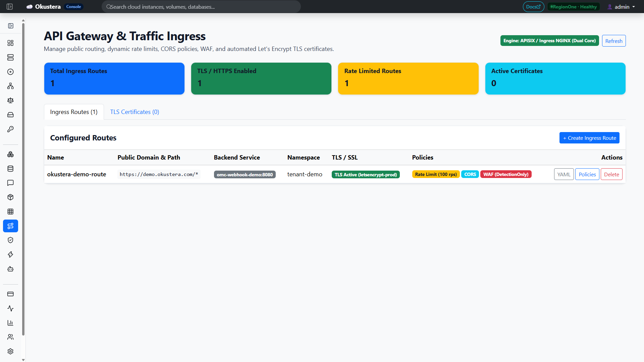Click the Refresh button
This screenshot has height=362, width=644.
coord(614,41)
